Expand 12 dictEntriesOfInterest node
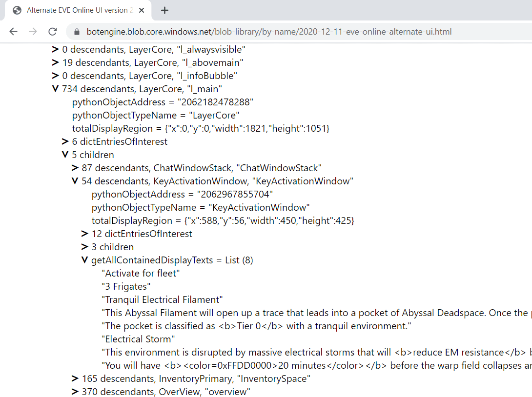Image resolution: width=532 pixels, height=397 pixels. [x=85, y=234]
